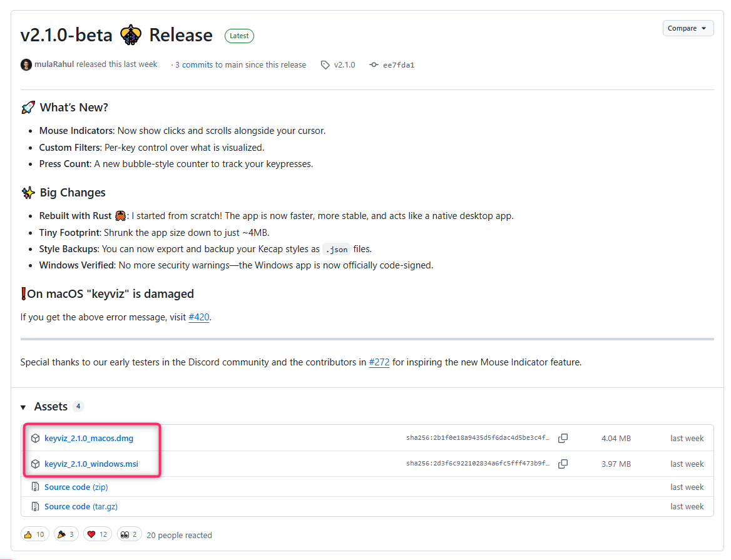Open the #272 reference link
This screenshot has height=560, width=731.
coord(379,362)
